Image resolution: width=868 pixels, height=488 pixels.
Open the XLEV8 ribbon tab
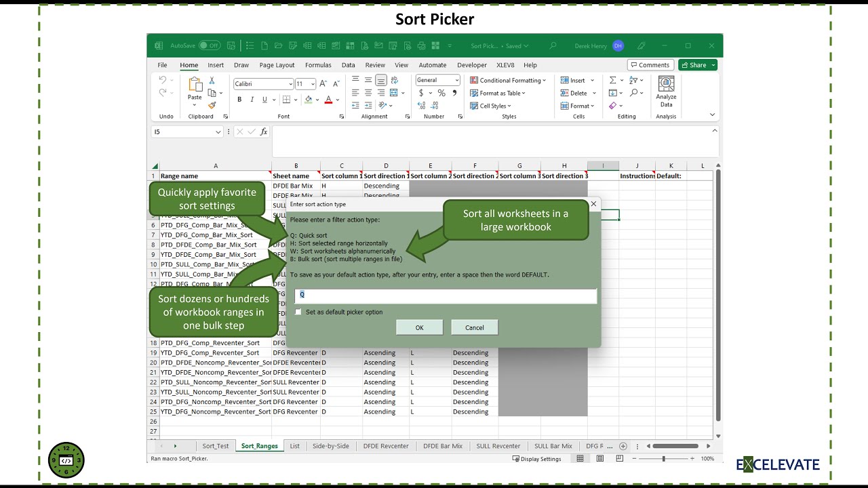(x=505, y=65)
